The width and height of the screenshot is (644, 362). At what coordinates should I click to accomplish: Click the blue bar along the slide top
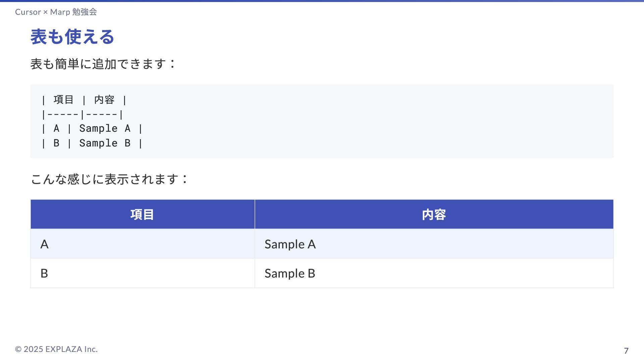(322, 1)
